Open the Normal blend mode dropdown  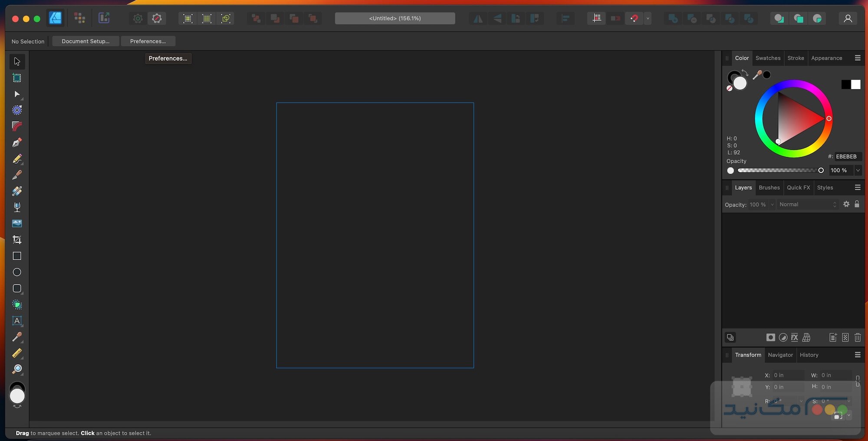(807, 204)
